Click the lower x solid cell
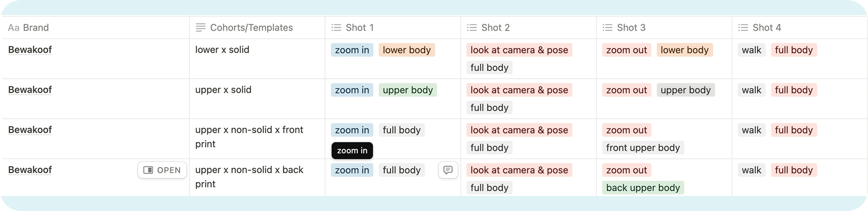The image size is (868, 211). point(222,50)
